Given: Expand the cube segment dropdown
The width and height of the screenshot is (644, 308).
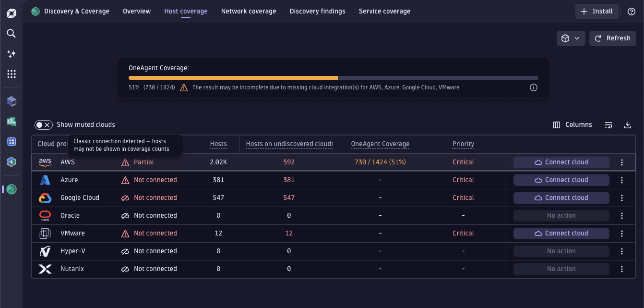Looking at the screenshot, I should (x=571, y=38).
